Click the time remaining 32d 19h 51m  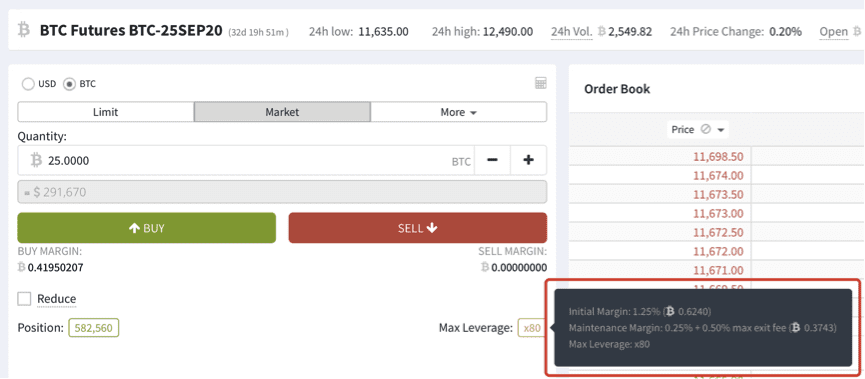258,33
